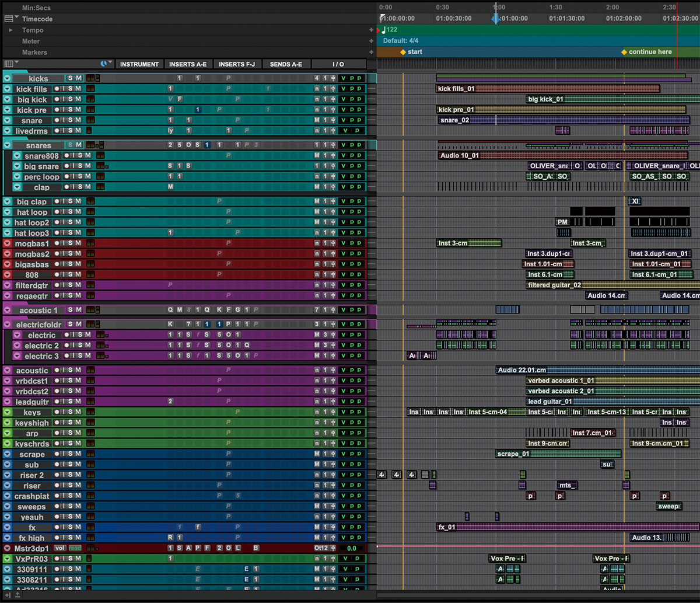This screenshot has height=603, width=700.
Task: Click the bigasbas track name button
Action: (32, 264)
